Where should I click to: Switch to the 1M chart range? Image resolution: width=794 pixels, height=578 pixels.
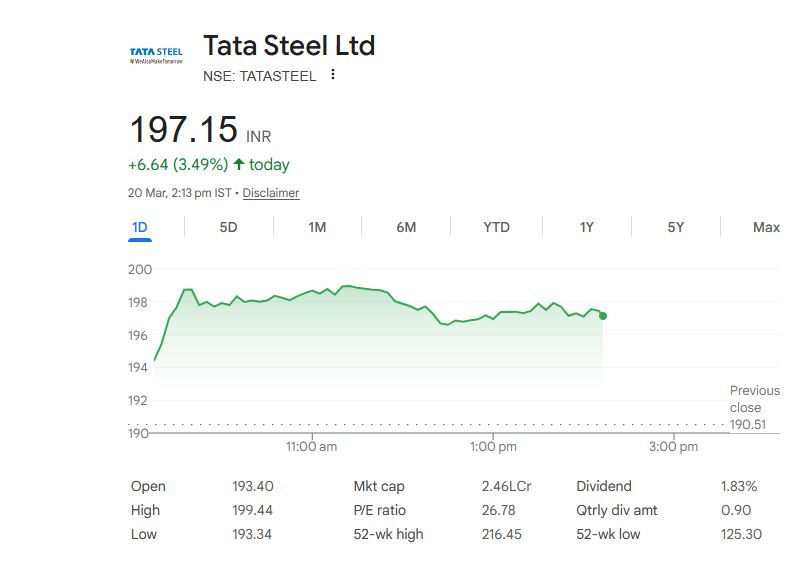(x=317, y=227)
